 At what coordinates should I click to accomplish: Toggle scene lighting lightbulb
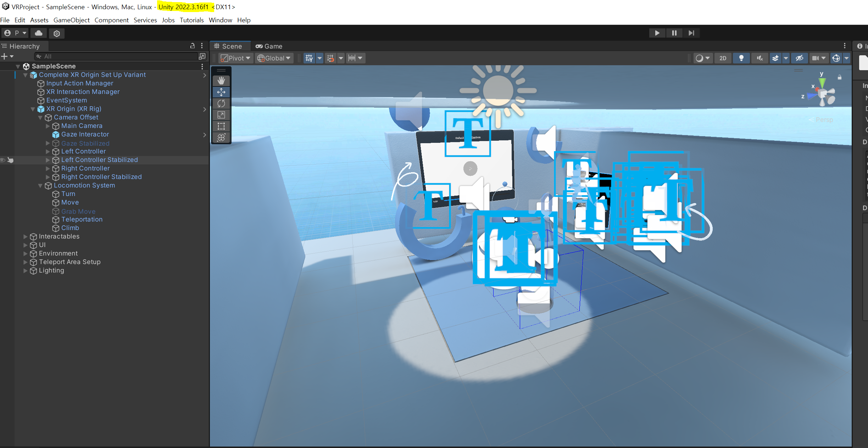click(x=741, y=58)
